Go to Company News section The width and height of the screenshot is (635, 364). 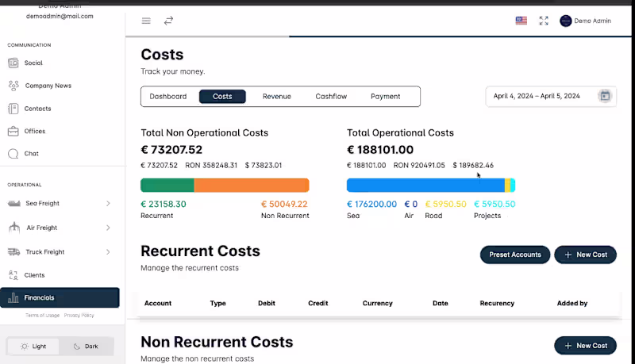point(48,86)
